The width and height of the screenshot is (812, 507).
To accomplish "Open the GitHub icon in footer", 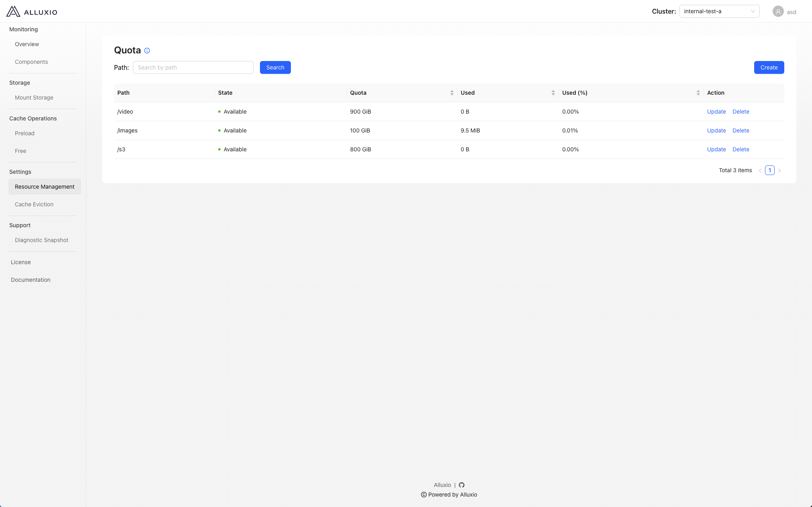I will (462, 485).
